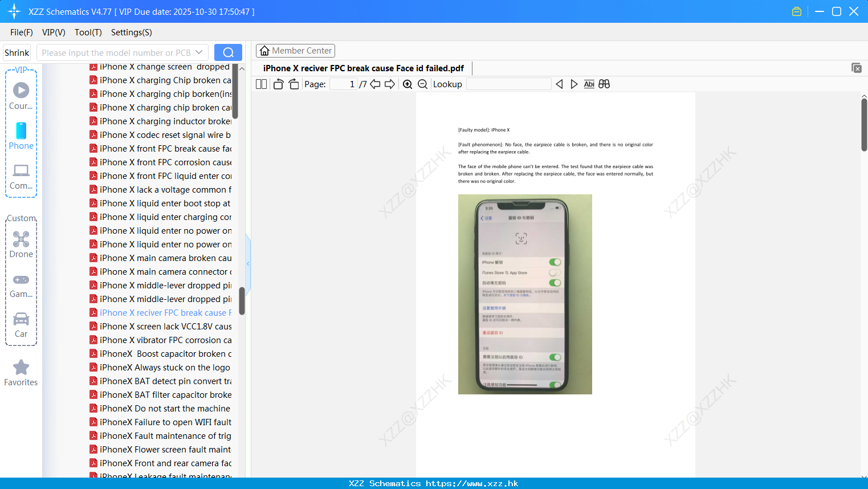This screenshot has height=489, width=868.
Task: Open the Courses section in the sidebar
Action: point(21,96)
